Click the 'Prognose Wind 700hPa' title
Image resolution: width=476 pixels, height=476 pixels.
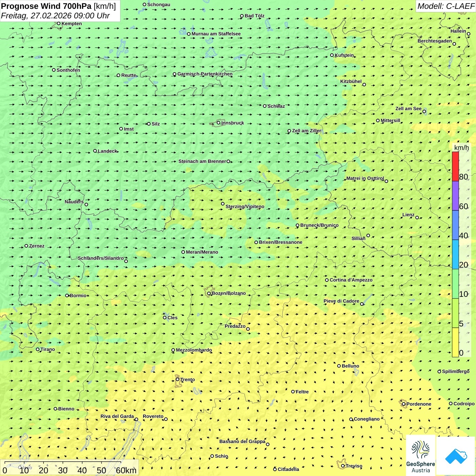point(46,6)
